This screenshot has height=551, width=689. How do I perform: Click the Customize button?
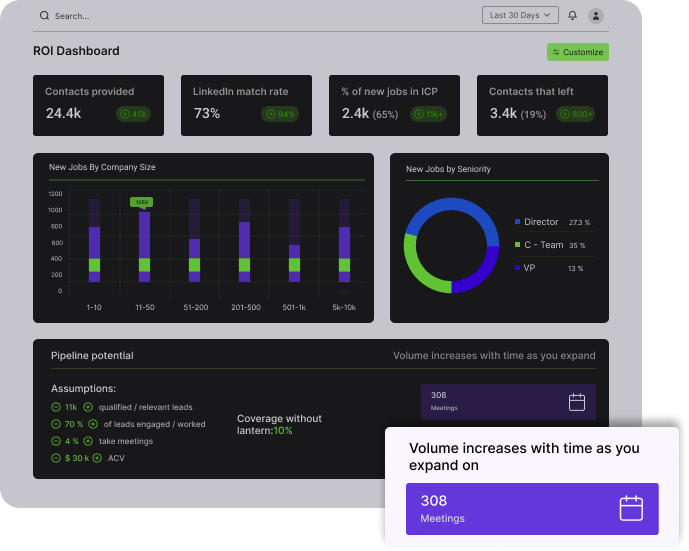[577, 52]
